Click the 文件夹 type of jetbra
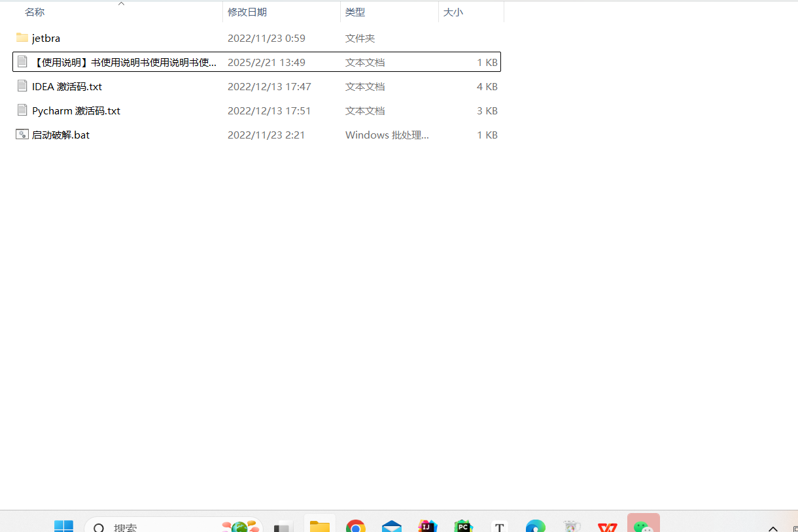 [x=360, y=39]
